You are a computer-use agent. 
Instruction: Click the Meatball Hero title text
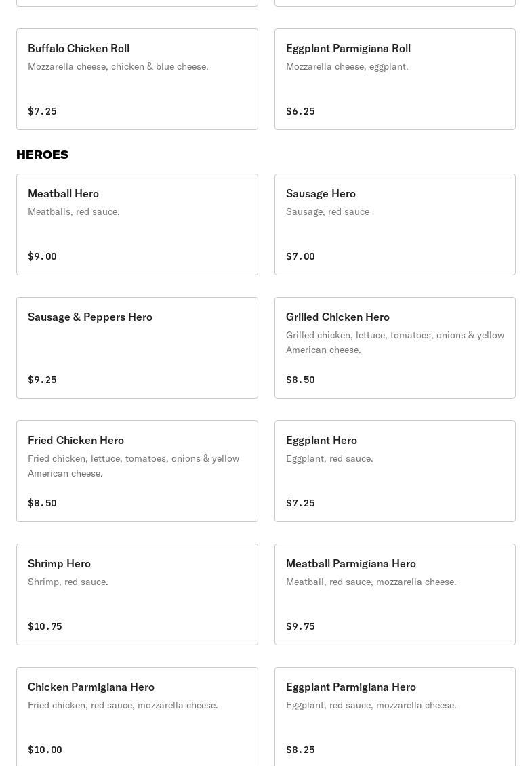tap(63, 193)
